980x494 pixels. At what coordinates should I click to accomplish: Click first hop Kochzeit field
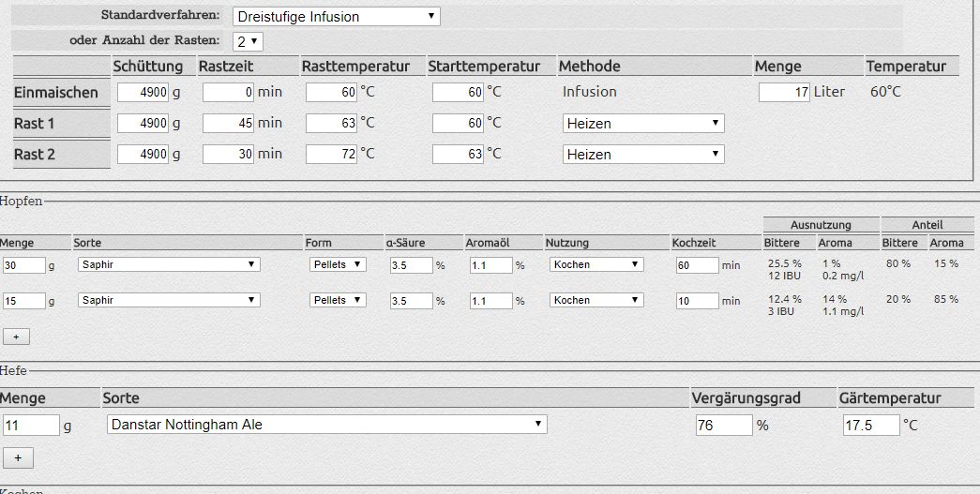(x=695, y=265)
